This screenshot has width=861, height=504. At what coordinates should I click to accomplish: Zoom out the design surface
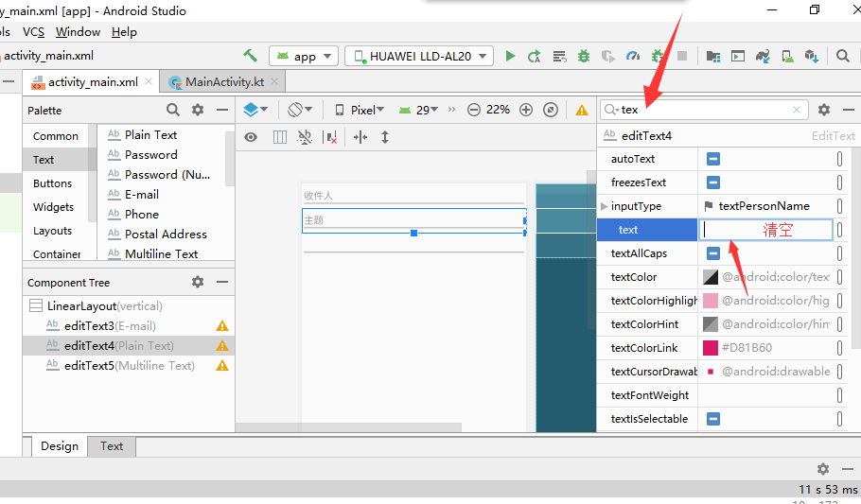click(x=473, y=110)
